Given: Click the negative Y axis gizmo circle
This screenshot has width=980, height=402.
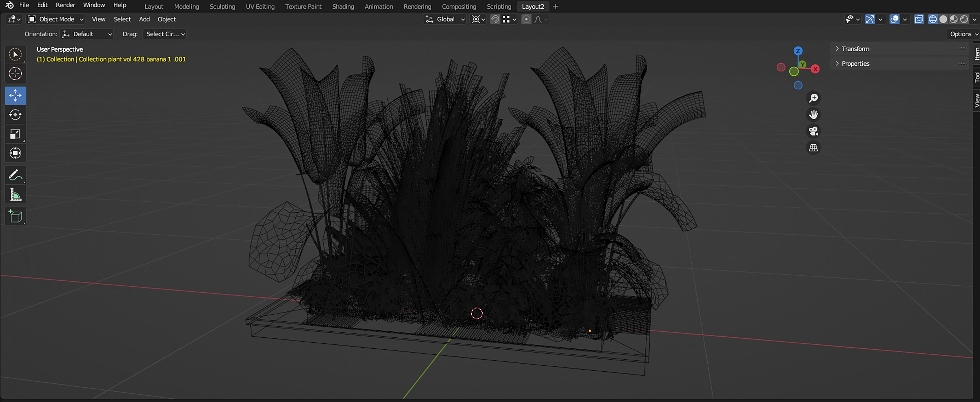Looking at the screenshot, I should tap(794, 71).
